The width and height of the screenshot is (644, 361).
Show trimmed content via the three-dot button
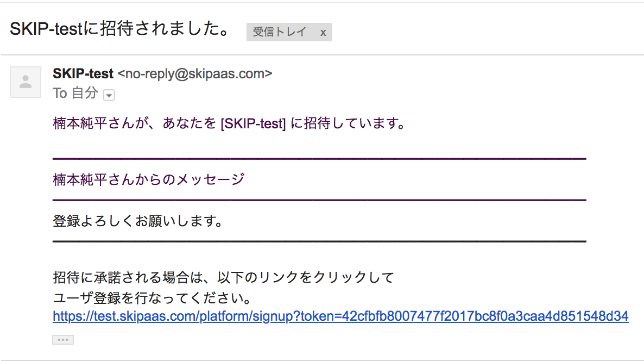pyautogui.click(x=63, y=340)
